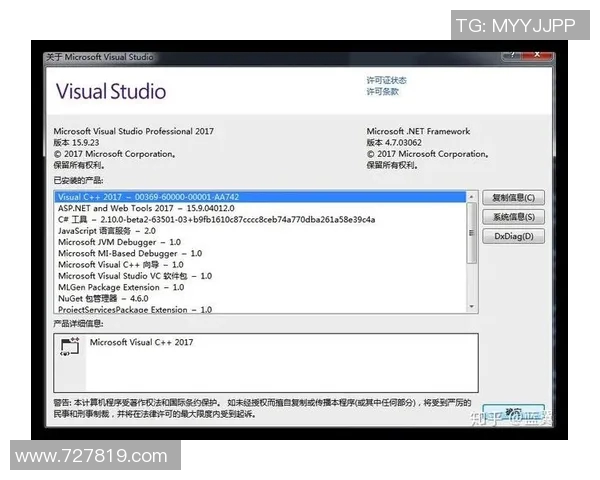Select MLGen Package Extension row
The width and height of the screenshot is (600, 480).
tap(260, 287)
